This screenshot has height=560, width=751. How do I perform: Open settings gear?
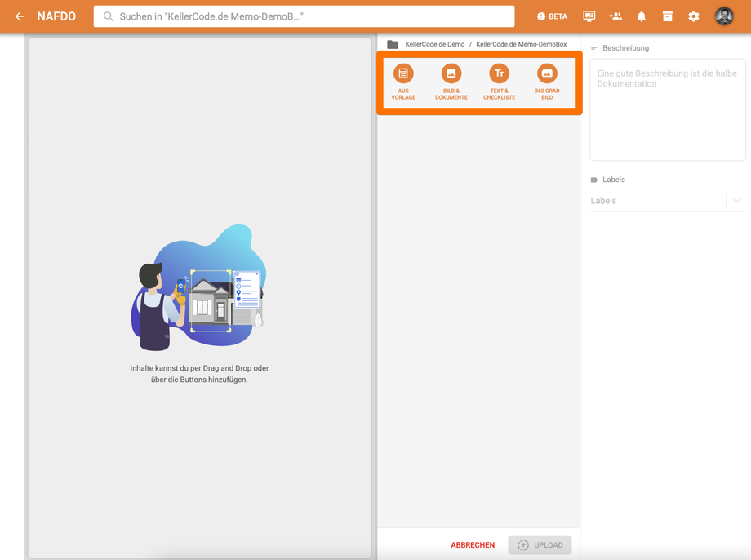pos(694,16)
